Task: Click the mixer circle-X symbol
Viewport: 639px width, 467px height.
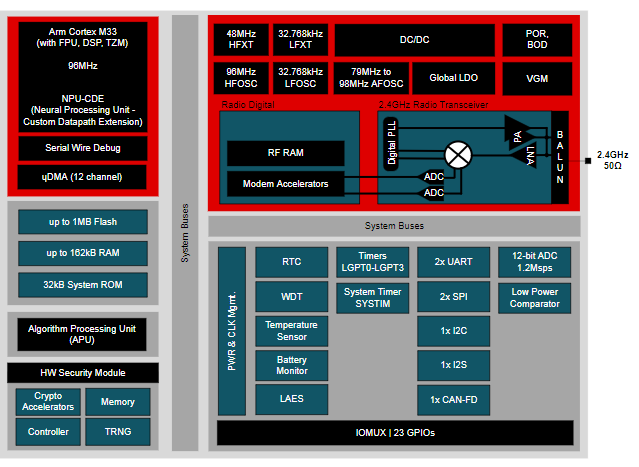Action: [x=458, y=155]
